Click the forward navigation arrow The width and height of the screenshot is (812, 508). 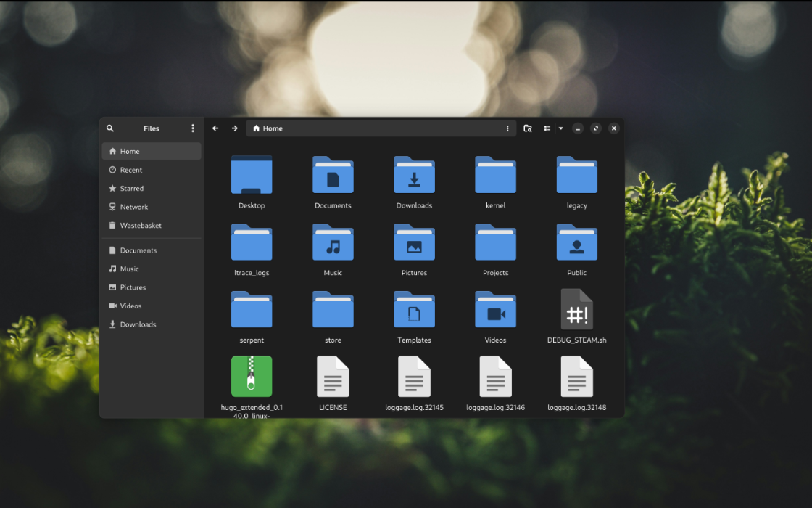click(x=234, y=128)
